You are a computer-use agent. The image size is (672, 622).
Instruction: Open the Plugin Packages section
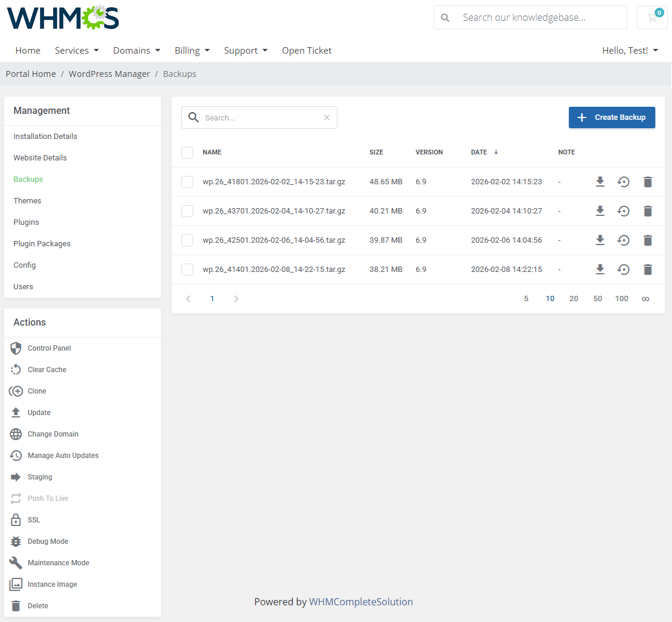click(x=42, y=243)
